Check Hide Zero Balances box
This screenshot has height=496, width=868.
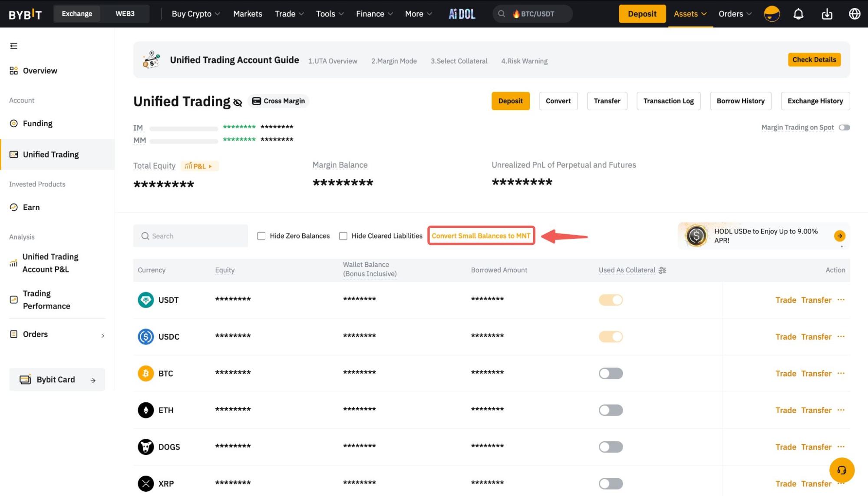tap(261, 236)
